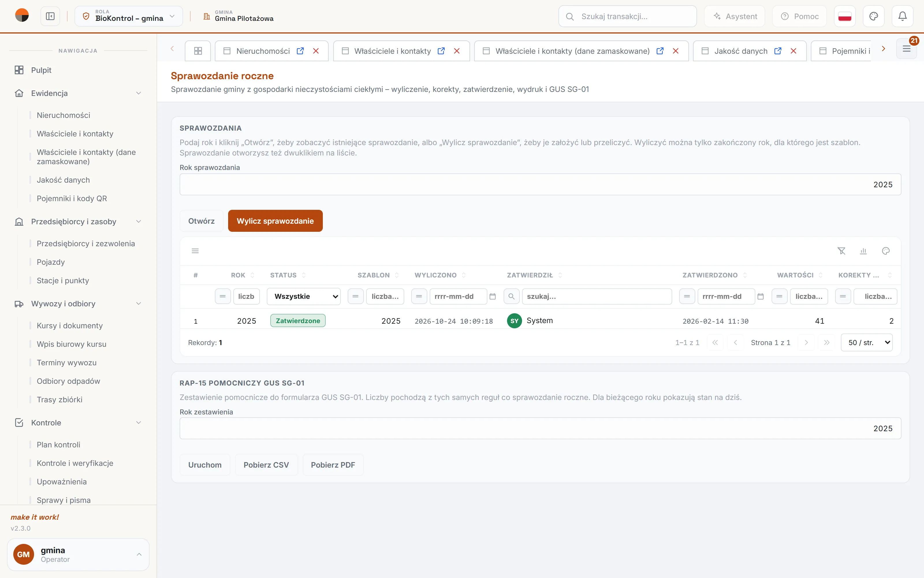This screenshot has height=578, width=924.
Task: Collapse the Wywozy i odbiory section
Action: click(x=139, y=303)
